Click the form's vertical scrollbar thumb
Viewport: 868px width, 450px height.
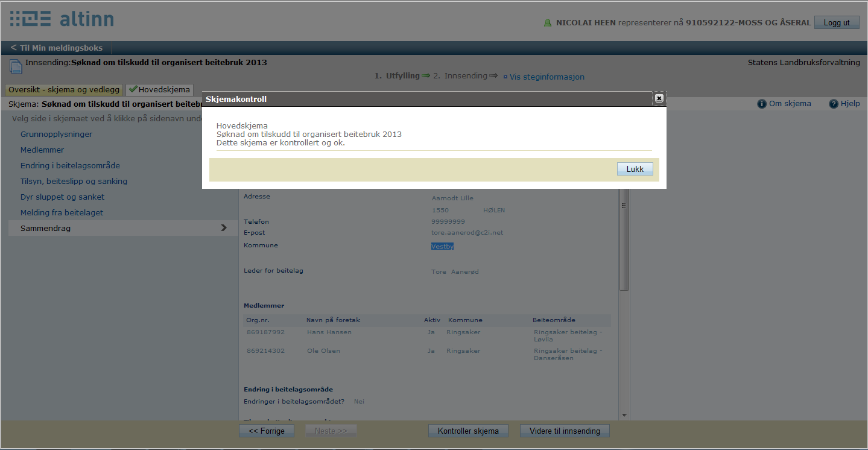tap(624, 240)
